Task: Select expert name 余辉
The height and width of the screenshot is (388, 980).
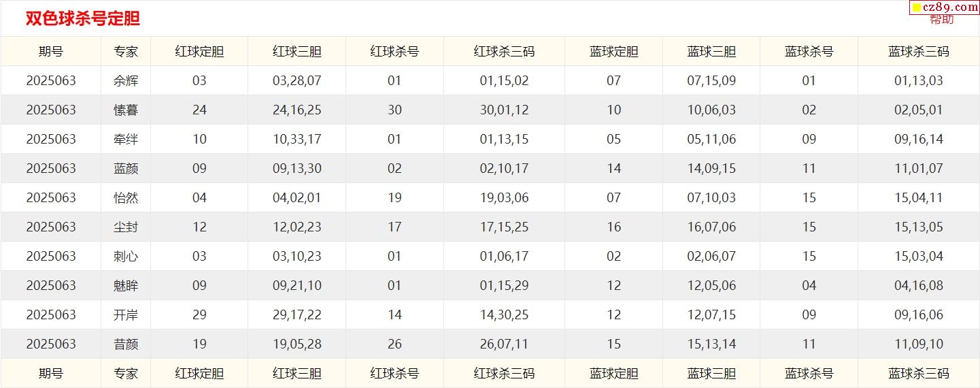Action: pos(126,80)
